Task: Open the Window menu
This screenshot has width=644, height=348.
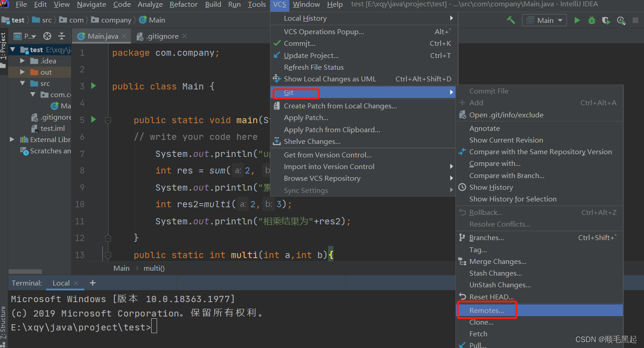Action: click(306, 4)
